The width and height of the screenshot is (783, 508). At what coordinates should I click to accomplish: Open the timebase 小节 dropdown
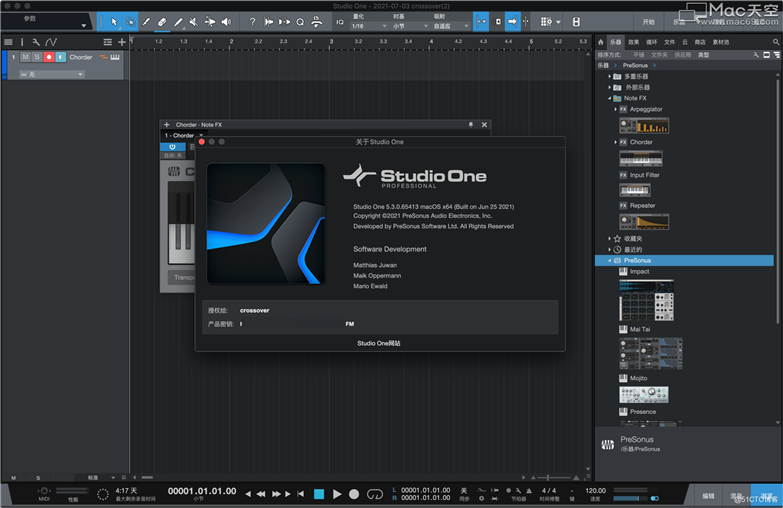(410, 26)
